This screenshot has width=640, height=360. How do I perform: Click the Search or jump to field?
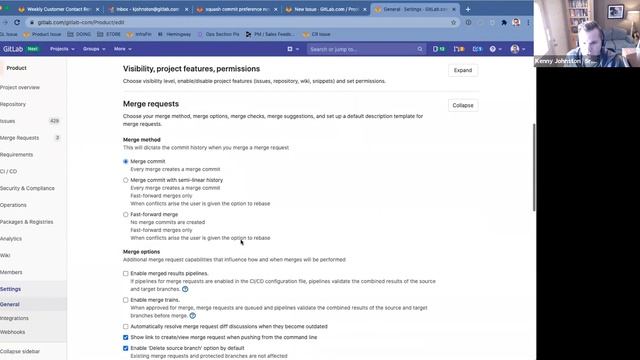[366, 49]
